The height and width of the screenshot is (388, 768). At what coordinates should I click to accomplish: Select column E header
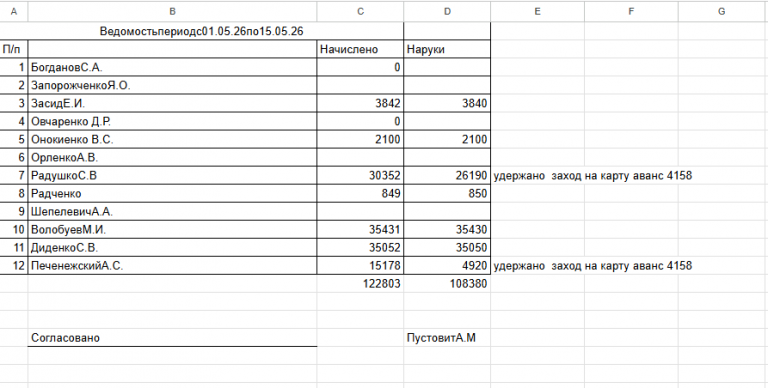pyautogui.click(x=537, y=11)
